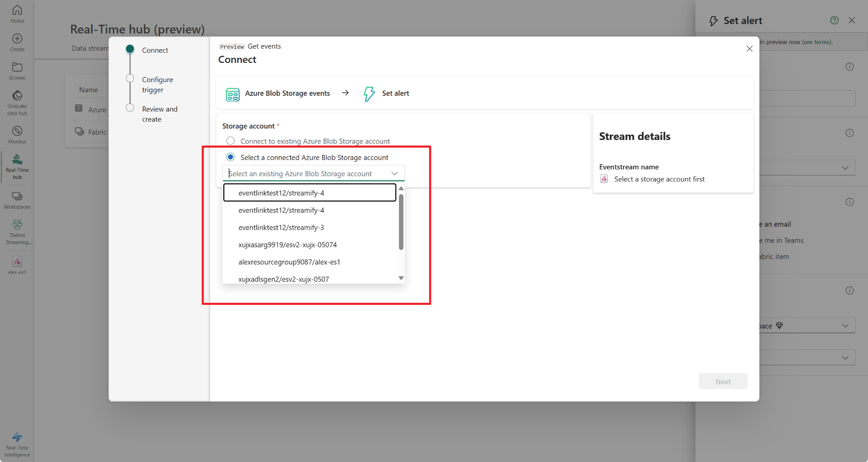Click the eventstream icon under Eventstream name

point(604,179)
